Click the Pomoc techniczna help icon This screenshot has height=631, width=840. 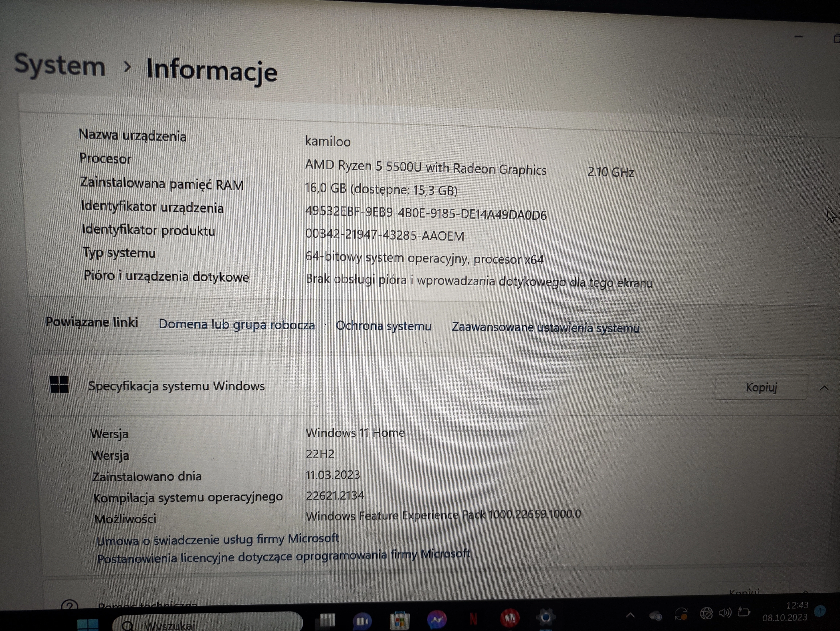[x=70, y=605]
